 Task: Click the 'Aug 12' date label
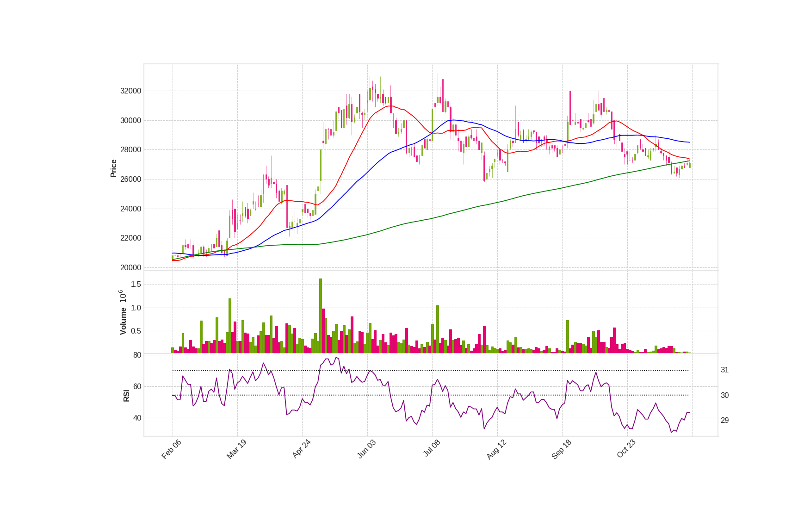496,449
